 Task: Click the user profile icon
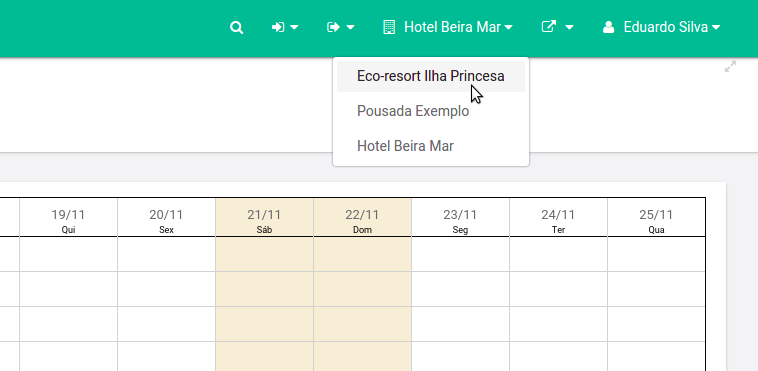pos(609,28)
